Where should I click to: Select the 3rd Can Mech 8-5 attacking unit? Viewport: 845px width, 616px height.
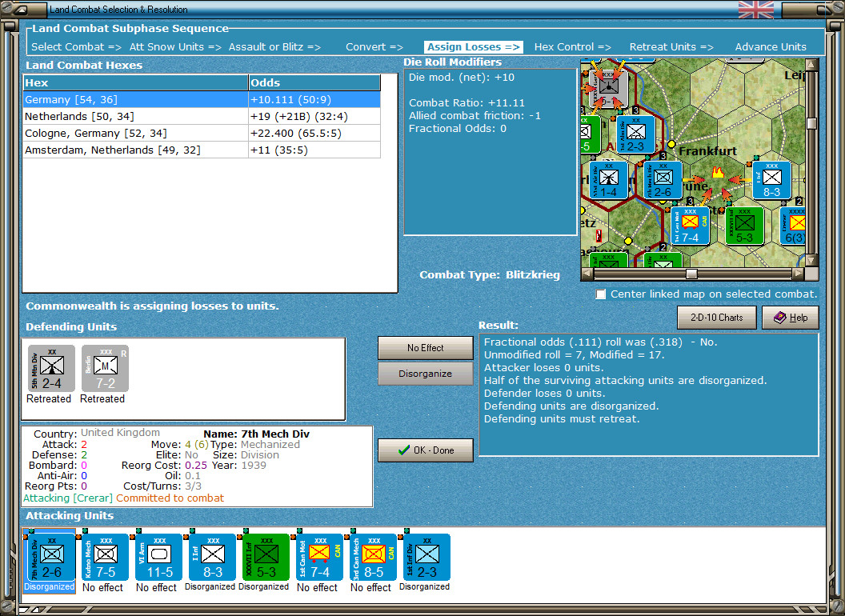pyautogui.click(x=373, y=558)
